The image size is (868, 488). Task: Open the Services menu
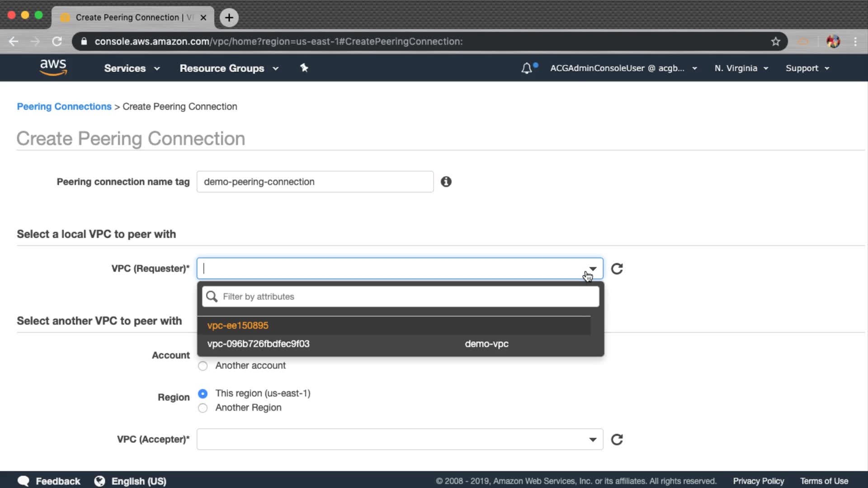click(x=132, y=68)
